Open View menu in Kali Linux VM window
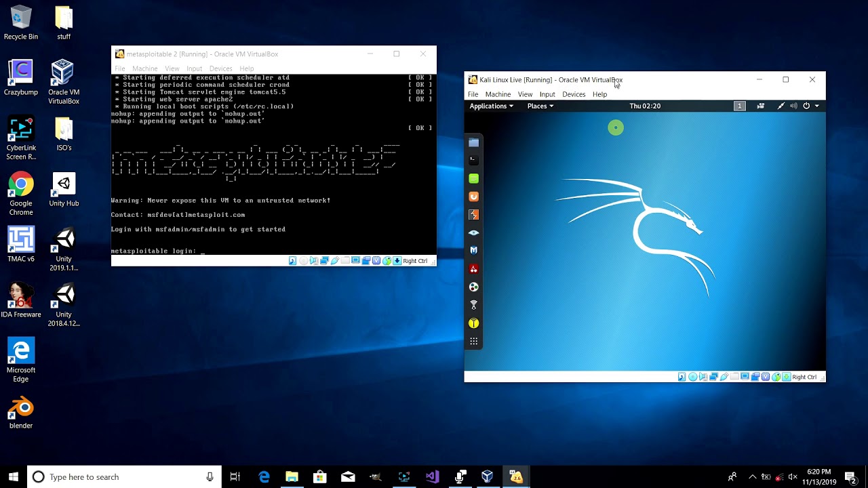868x488 pixels. (x=525, y=94)
